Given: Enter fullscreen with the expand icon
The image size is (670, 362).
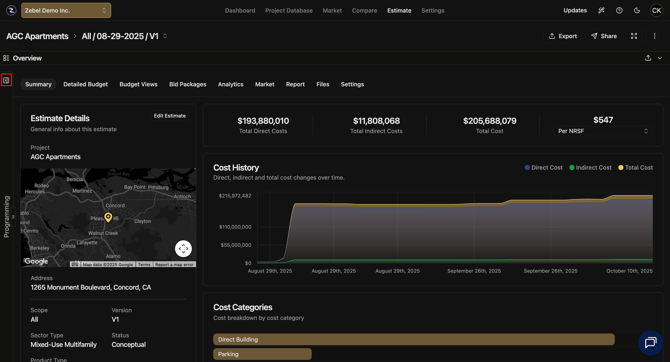Looking at the screenshot, I should click(634, 36).
